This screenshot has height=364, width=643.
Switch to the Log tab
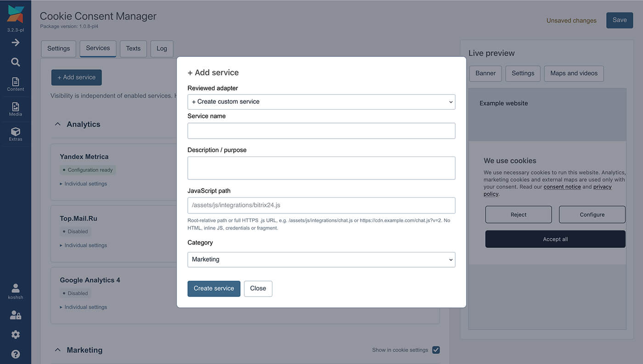162,49
